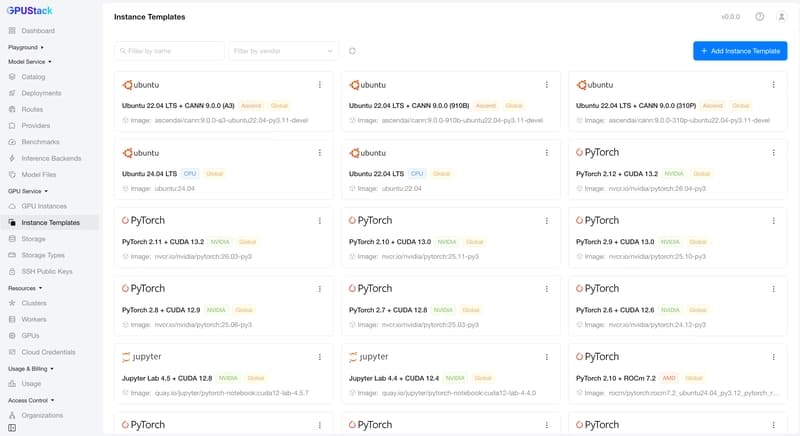Open the Filter by vendor dropdown

[283, 51]
